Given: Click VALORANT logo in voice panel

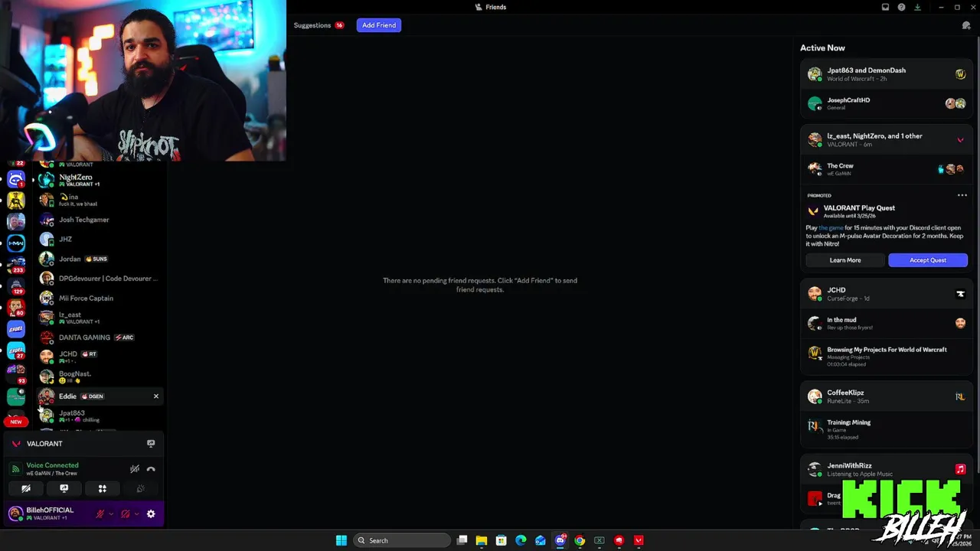Looking at the screenshot, I should click(16, 444).
